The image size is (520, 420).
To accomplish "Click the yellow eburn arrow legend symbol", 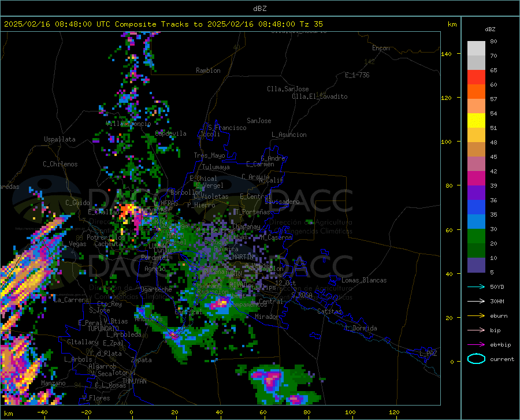I will (x=476, y=316).
